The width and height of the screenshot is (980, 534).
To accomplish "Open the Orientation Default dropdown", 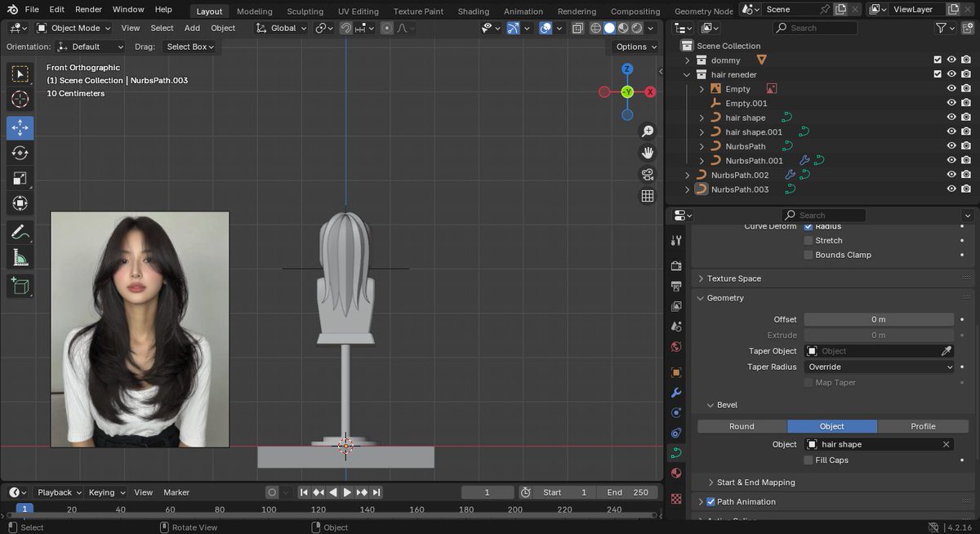I will click(x=91, y=47).
